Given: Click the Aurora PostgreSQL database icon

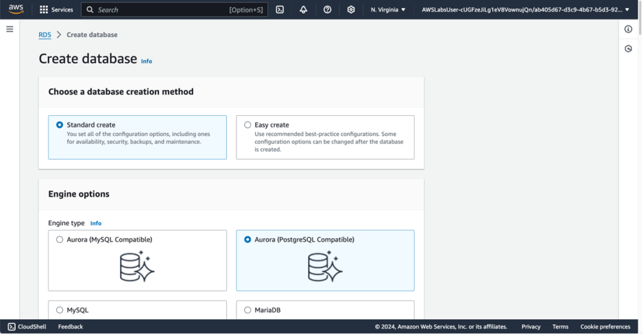Looking at the screenshot, I should (x=325, y=266).
